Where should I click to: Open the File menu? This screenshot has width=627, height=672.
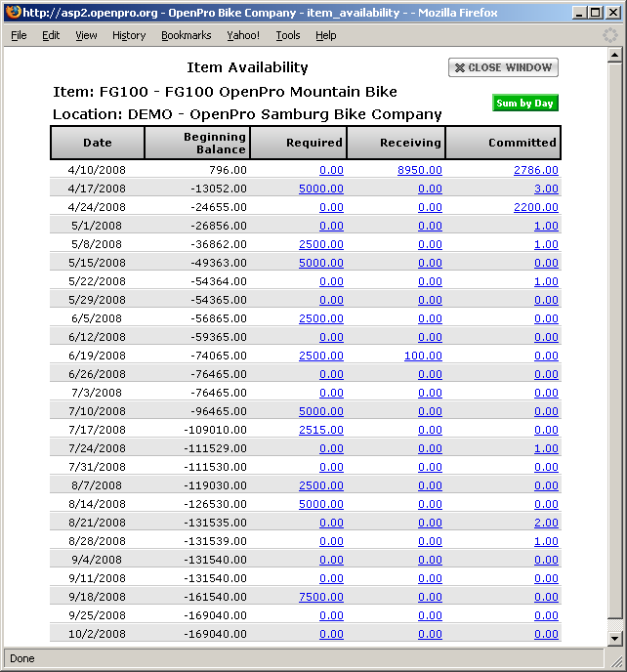pos(19,35)
